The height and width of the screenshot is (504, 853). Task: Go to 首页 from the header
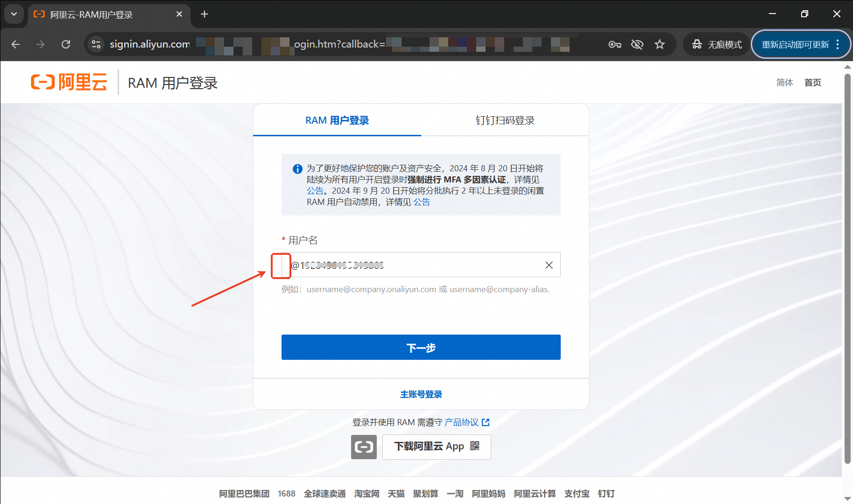pyautogui.click(x=813, y=83)
